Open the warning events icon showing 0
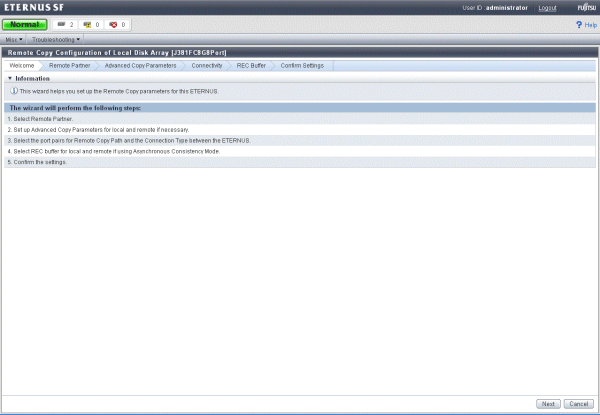The width and height of the screenshot is (600, 415). pyautogui.click(x=88, y=25)
